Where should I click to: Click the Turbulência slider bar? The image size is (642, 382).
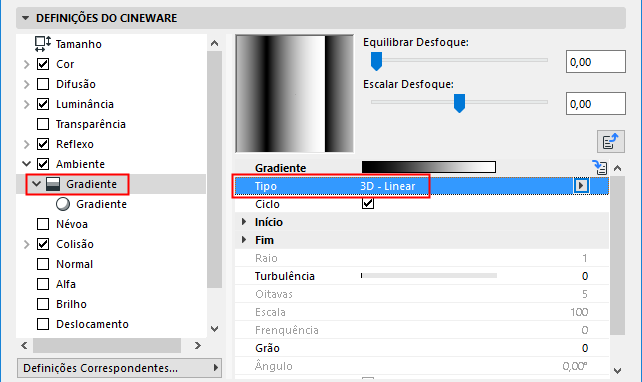[x=429, y=276]
